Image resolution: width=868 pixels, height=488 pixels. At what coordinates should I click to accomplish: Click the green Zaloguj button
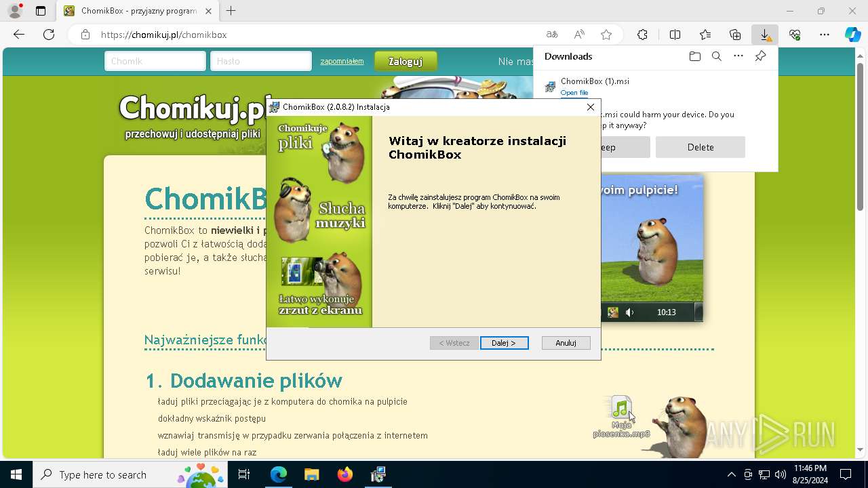click(x=406, y=61)
